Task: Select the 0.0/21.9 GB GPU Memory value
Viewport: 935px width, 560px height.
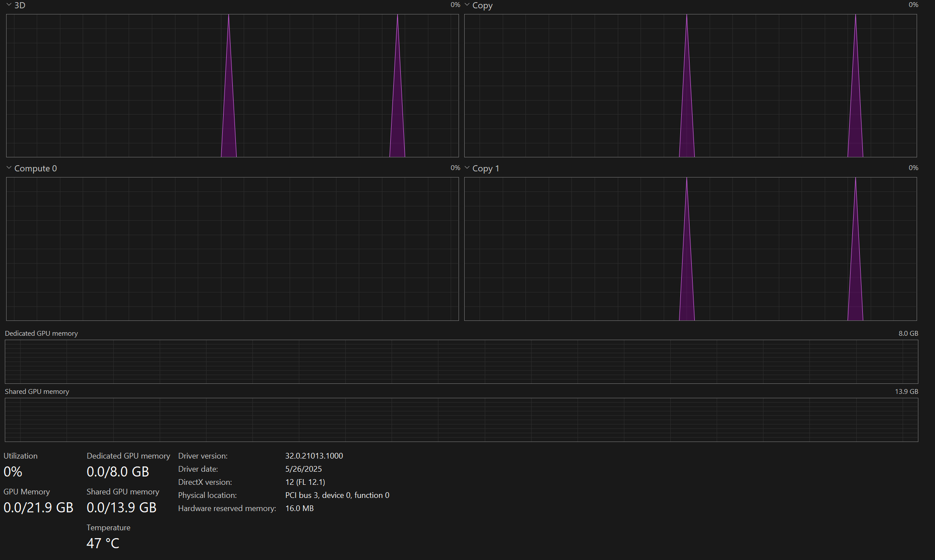Action: (x=39, y=508)
